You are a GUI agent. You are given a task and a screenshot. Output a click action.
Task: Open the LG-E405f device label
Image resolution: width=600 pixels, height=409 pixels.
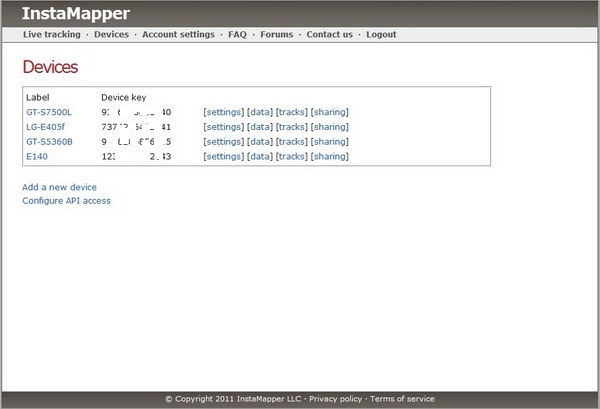46,127
